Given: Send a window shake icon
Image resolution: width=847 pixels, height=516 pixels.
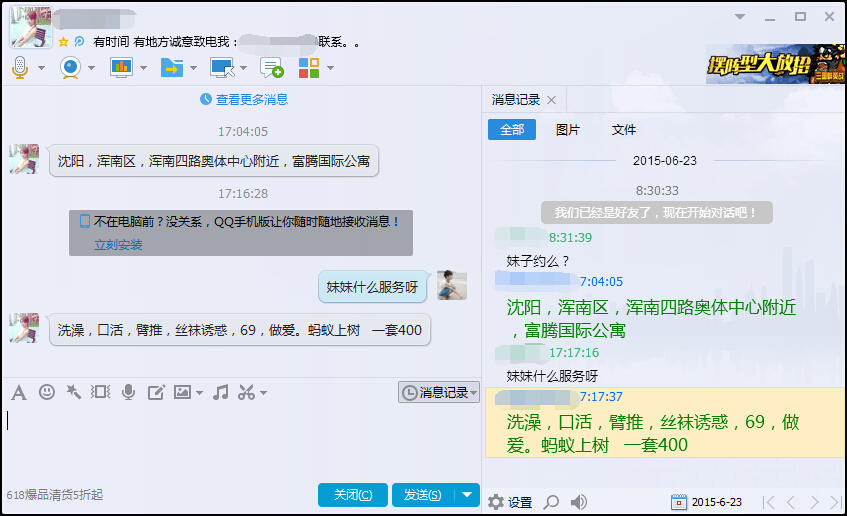Looking at the screenshot, I should tap(100, 392).
